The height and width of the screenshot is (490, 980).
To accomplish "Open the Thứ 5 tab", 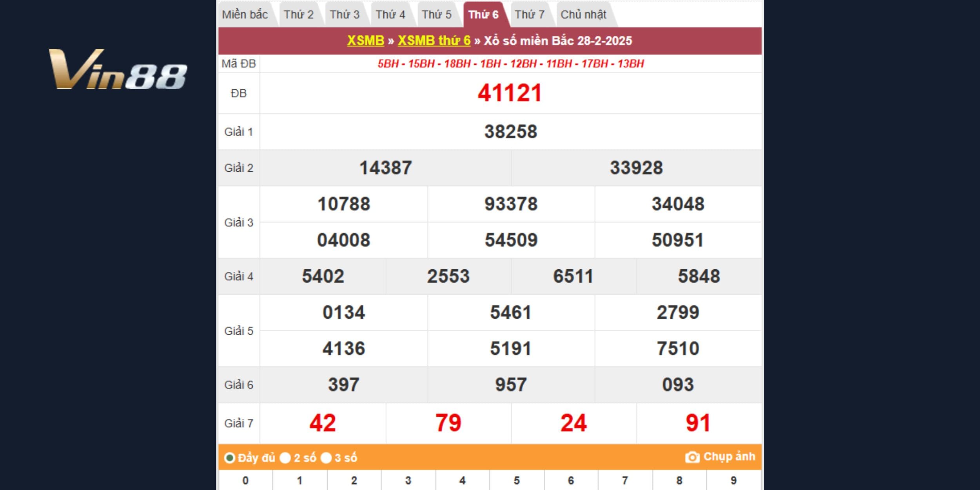I will click(437, 15).
